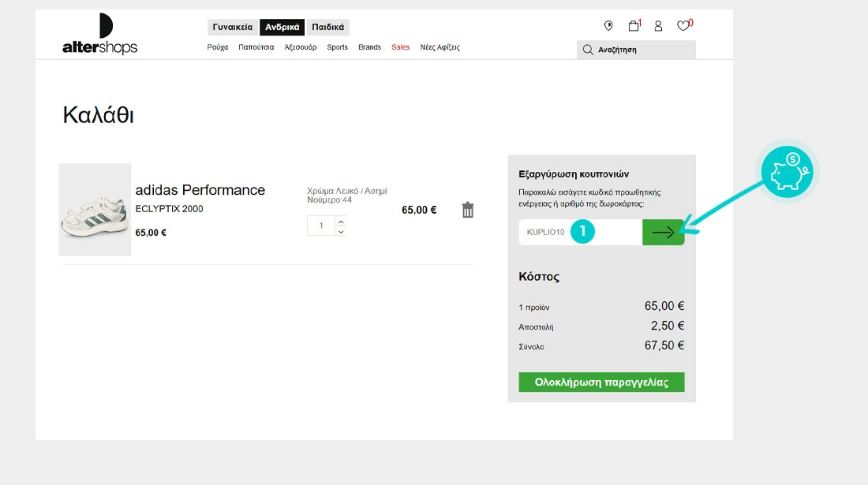Switch to the Παιδικά tab

point(327,27)
